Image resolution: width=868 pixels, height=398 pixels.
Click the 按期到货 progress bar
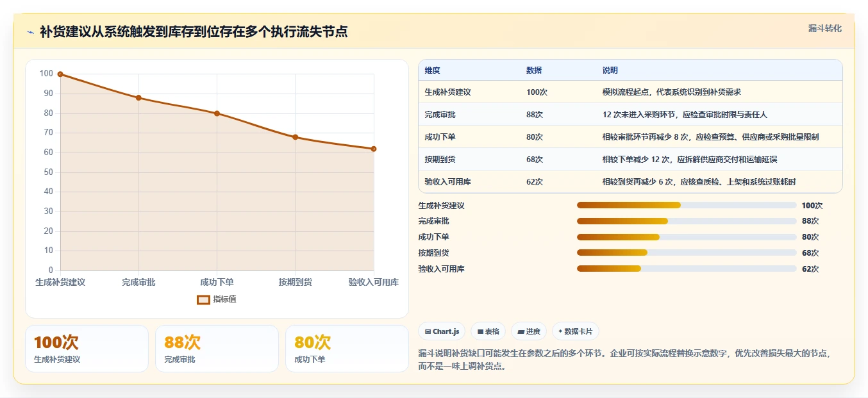(x=687, y=253)
